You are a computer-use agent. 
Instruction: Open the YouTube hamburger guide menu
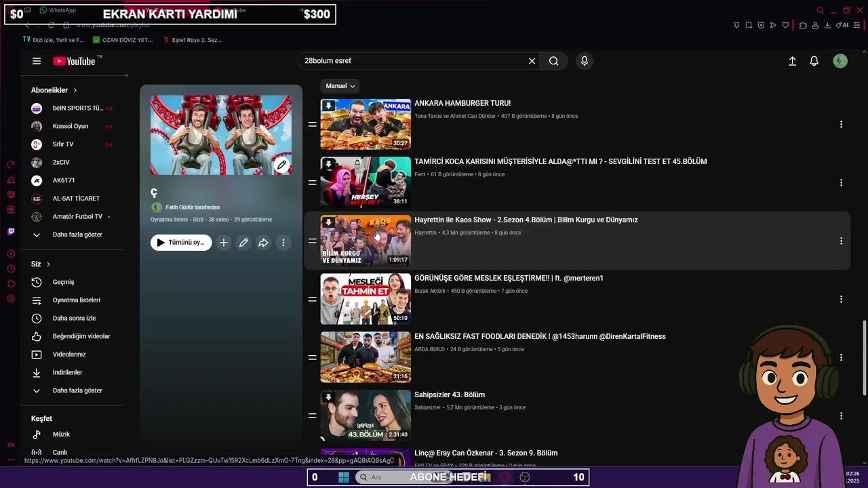click(x=37, y=61)
